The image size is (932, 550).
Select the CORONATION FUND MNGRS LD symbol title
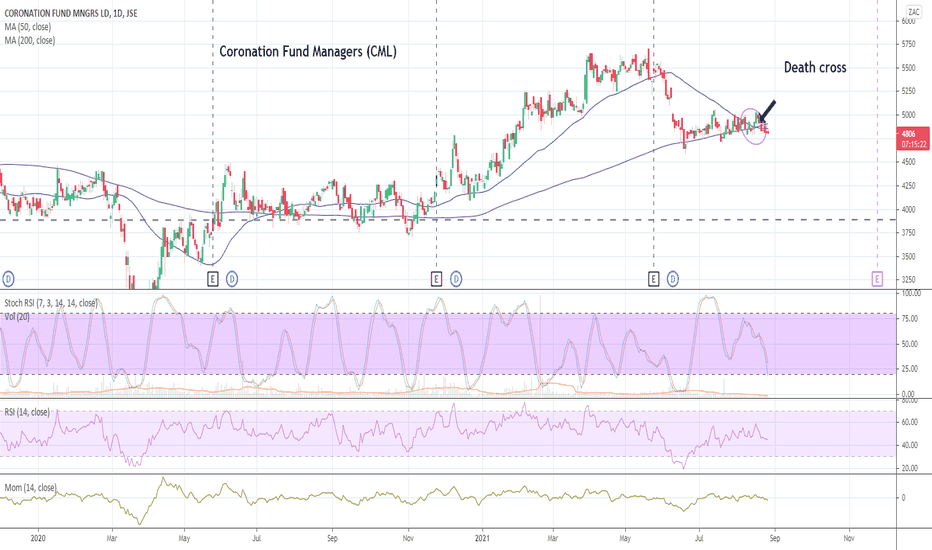[x=71, y=13]
